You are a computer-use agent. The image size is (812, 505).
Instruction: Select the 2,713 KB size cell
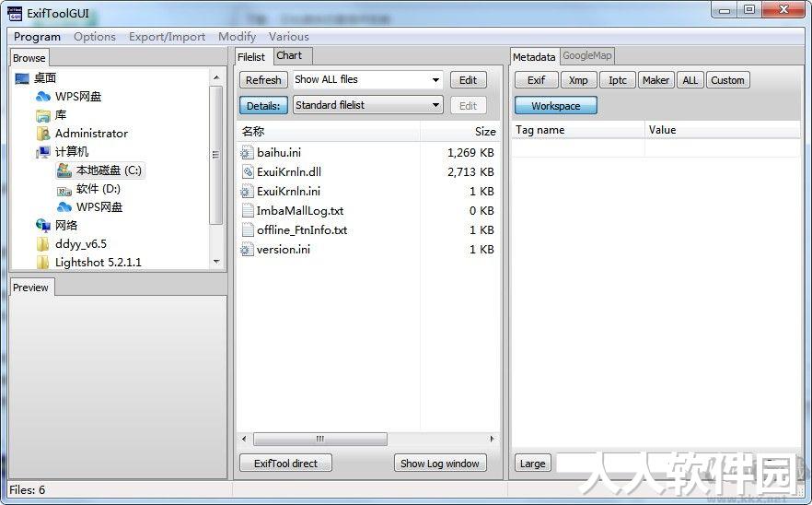pyautogui.click(x=470, y=172)
